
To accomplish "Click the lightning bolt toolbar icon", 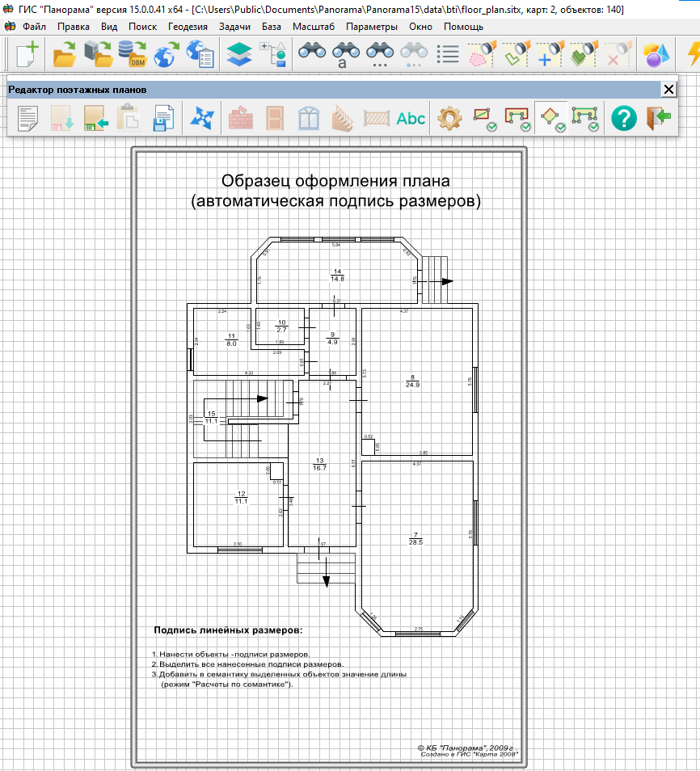I will 692,54.
